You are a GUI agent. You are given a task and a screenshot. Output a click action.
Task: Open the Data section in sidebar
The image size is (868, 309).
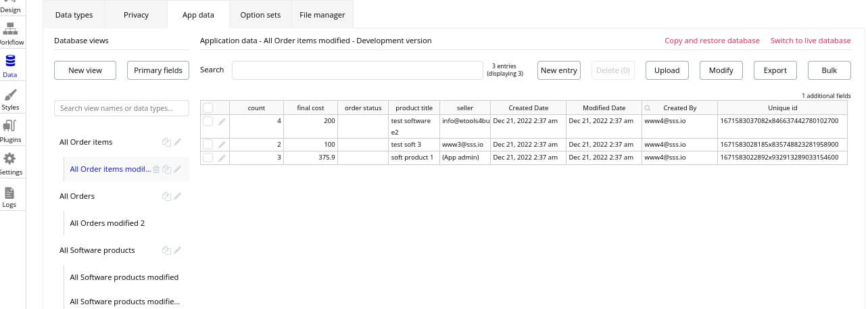coord(10,66)
